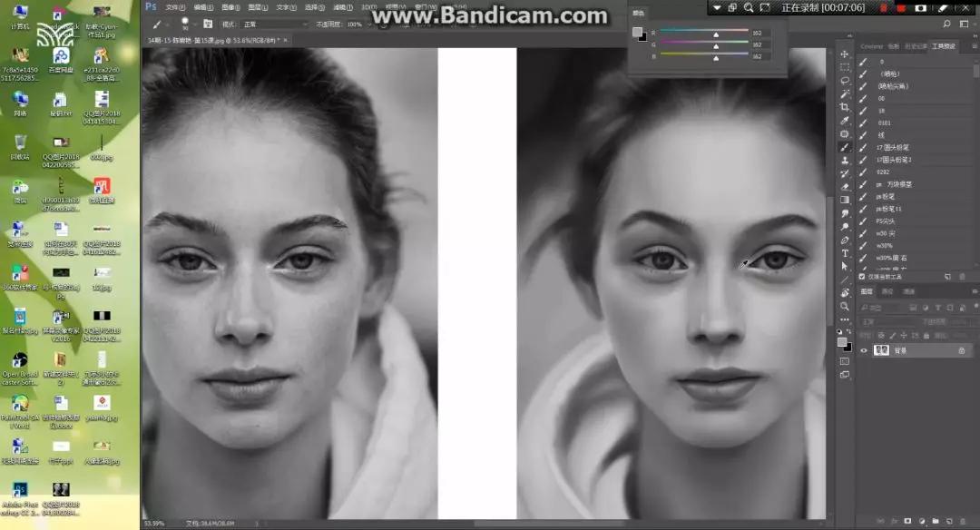Screen dimensions: 980x530
Task: Open the 编辑 menu
Action: pos(203,7)
